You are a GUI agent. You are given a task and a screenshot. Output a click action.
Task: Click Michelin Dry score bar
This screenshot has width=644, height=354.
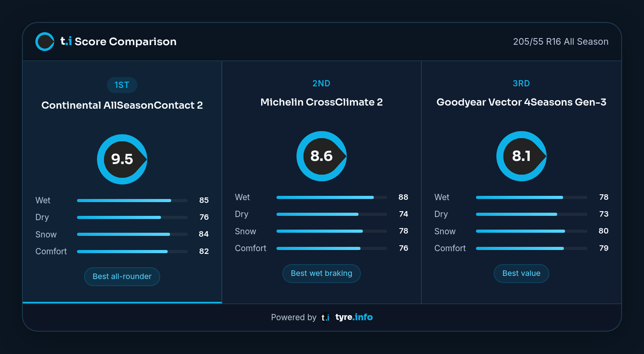332,214
